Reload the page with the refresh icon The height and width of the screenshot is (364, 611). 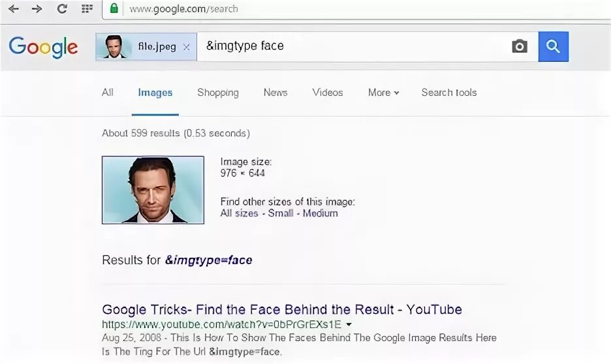(62, 8)
